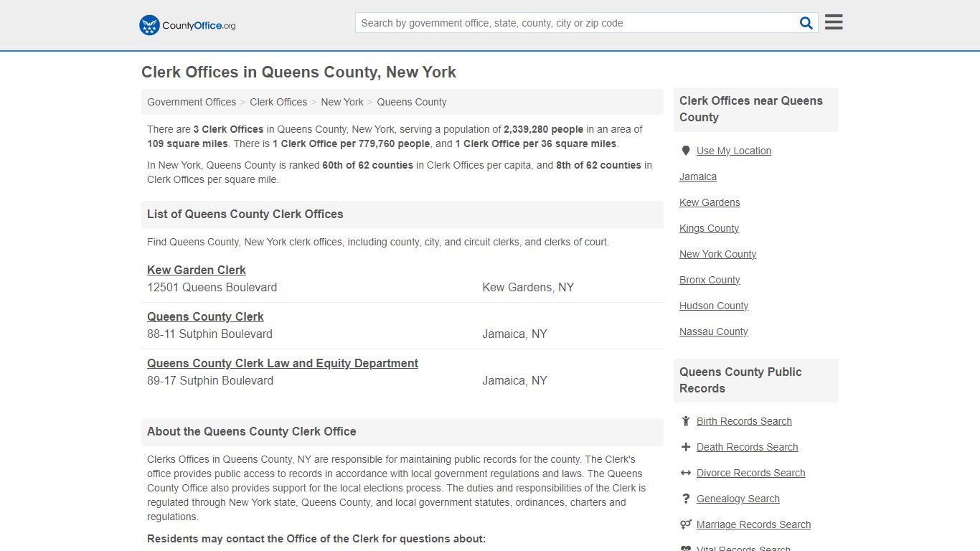Click the search magnifier icon
This screenshot has height=551, width=980.
tap(806, 23)
